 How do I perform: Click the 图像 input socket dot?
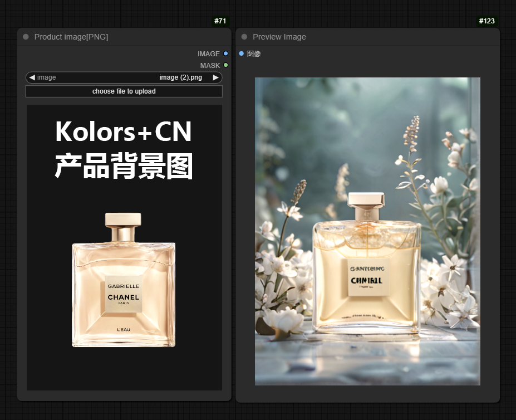point(241,53)
